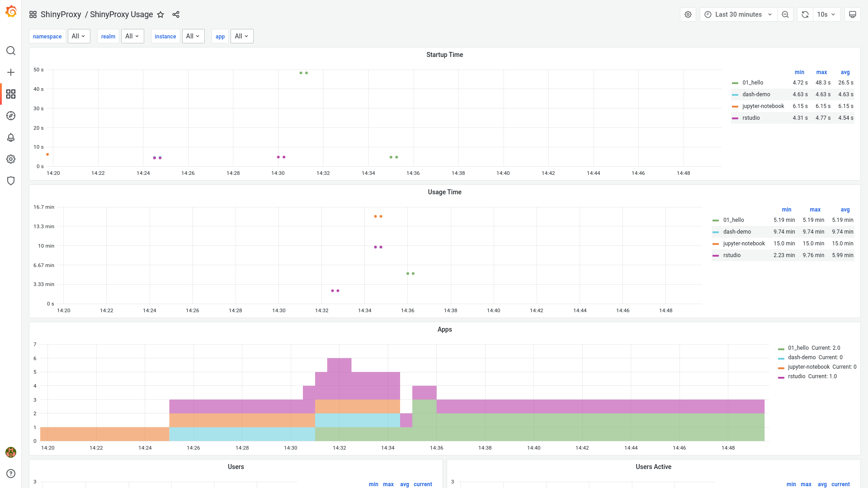Click the dashboard grid icon beside ShinyProxy
The image size is (868, 488).
pos(33,14)
